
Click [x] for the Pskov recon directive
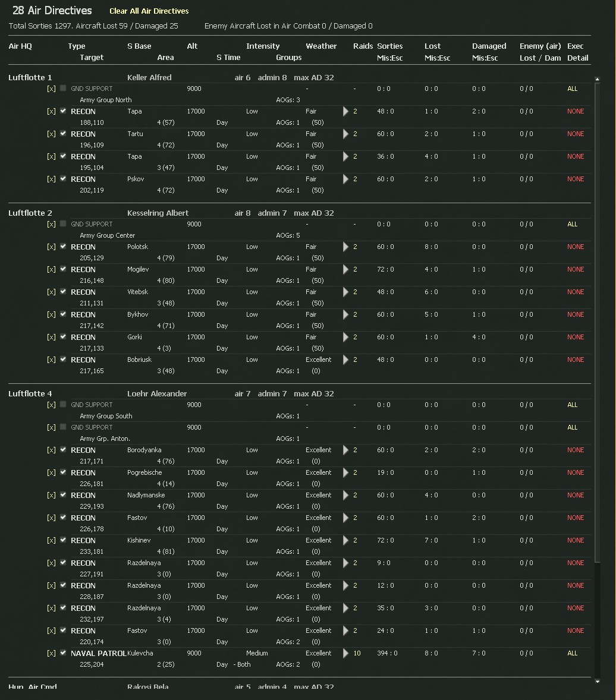tap(51, 179)
